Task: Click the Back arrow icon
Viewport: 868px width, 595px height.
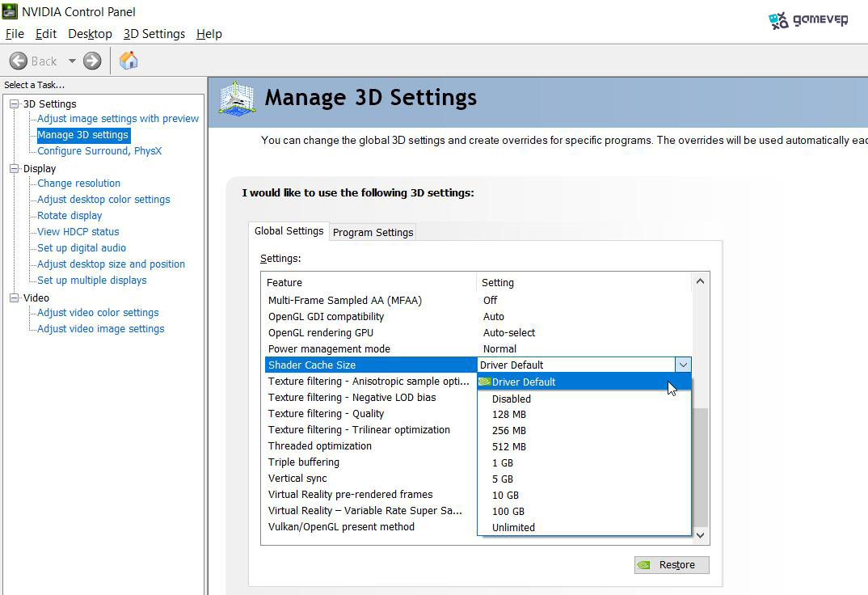Action: pos(19,61)
